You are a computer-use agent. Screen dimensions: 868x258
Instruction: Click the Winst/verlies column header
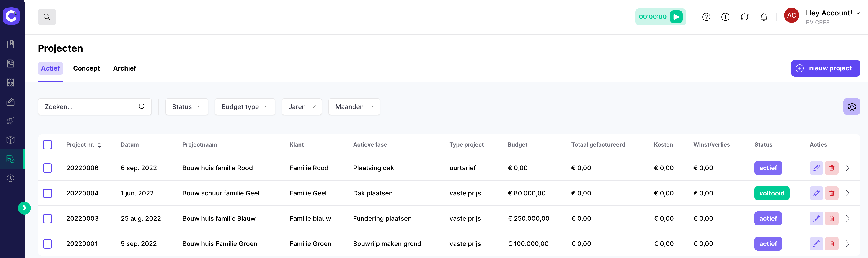point(711,145)
